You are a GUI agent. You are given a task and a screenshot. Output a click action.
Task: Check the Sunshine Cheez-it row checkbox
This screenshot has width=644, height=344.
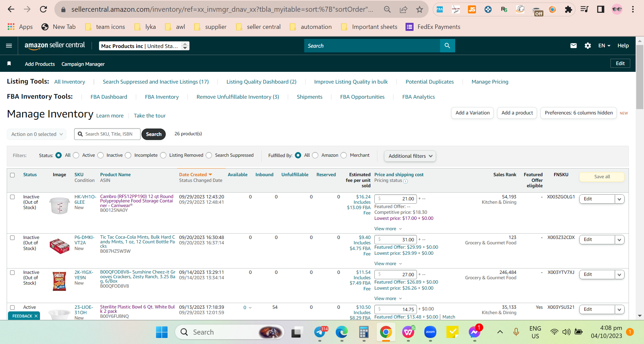[x=12, y=273]
